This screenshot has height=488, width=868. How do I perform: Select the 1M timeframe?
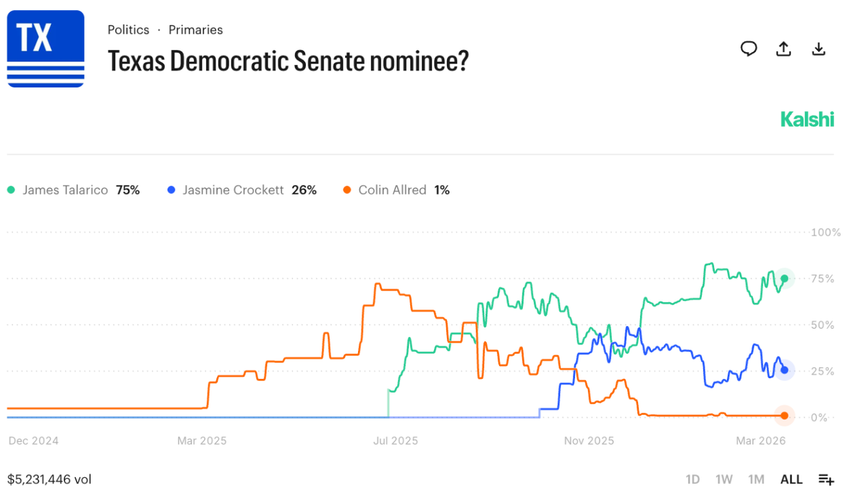757,479
